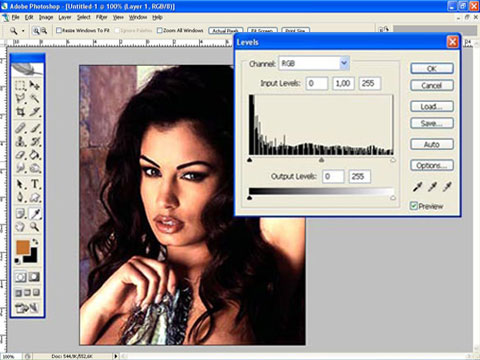Select the Rectangular Marquee tool
Image resolution: width=480 pixels, height=360 pixels.
20,85
